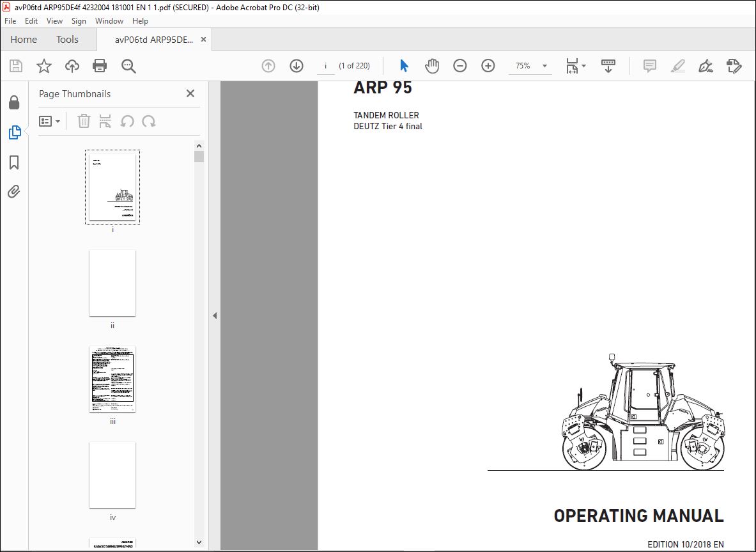756x552 pixels.
Task: Open the Edit menu
Action: point(31,20)
